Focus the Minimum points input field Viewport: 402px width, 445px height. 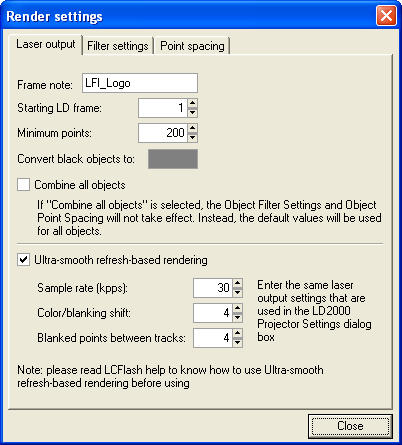pyautogui.click(x=163, y=133)
